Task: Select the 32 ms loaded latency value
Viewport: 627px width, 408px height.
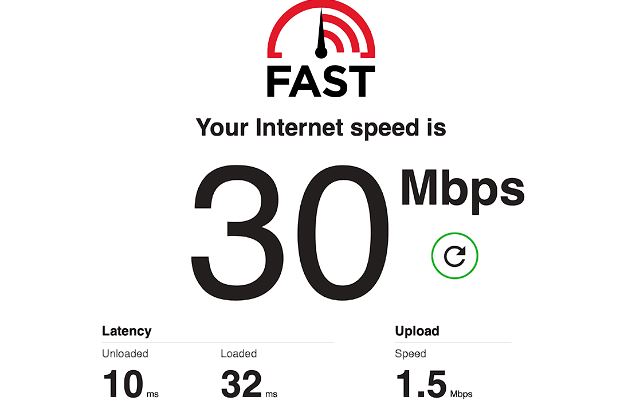Action: [249, 384]
